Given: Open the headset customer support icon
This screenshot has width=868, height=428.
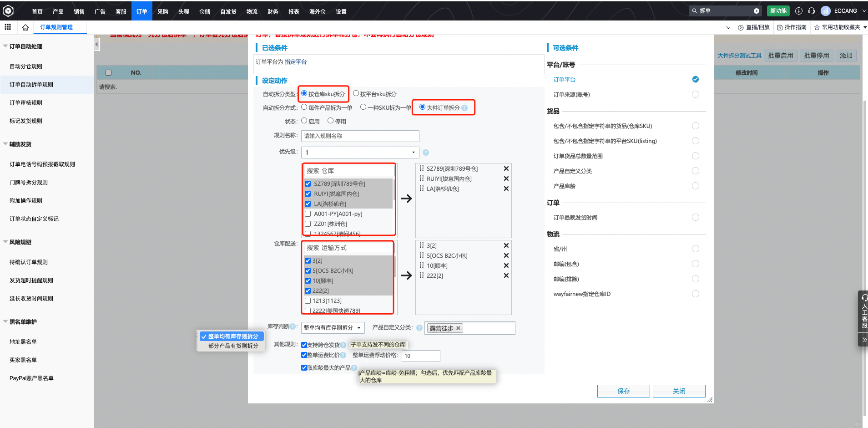Looking at the screenshot, I should tap(812, 10).
